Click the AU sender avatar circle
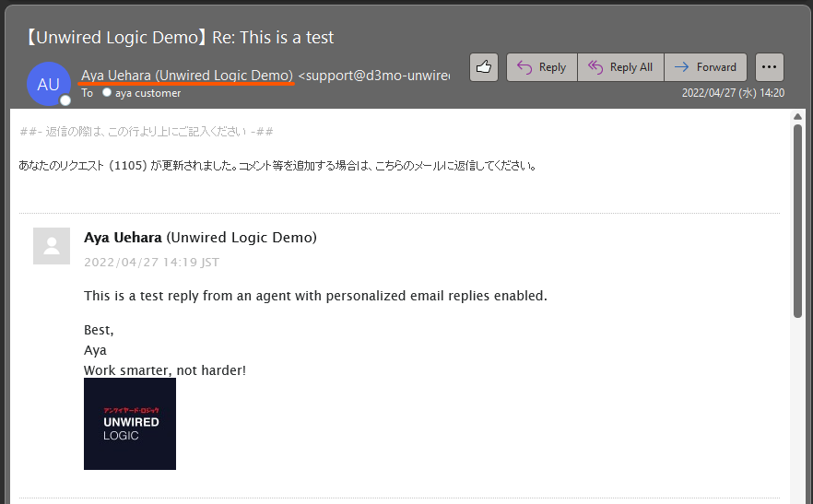The height and width of the screenshot is (504, 813). tap(49, 84)
